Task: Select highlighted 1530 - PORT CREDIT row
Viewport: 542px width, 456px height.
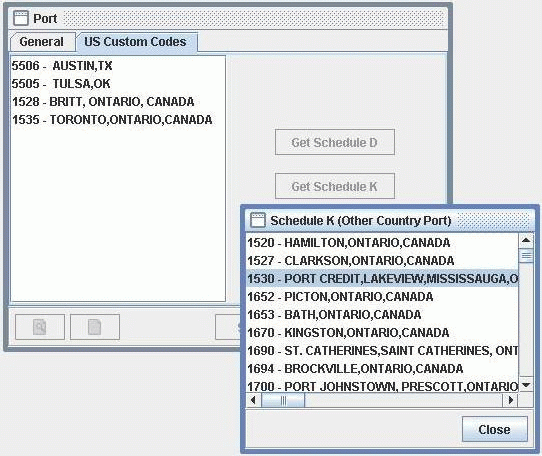Action: tap(382, 279)
